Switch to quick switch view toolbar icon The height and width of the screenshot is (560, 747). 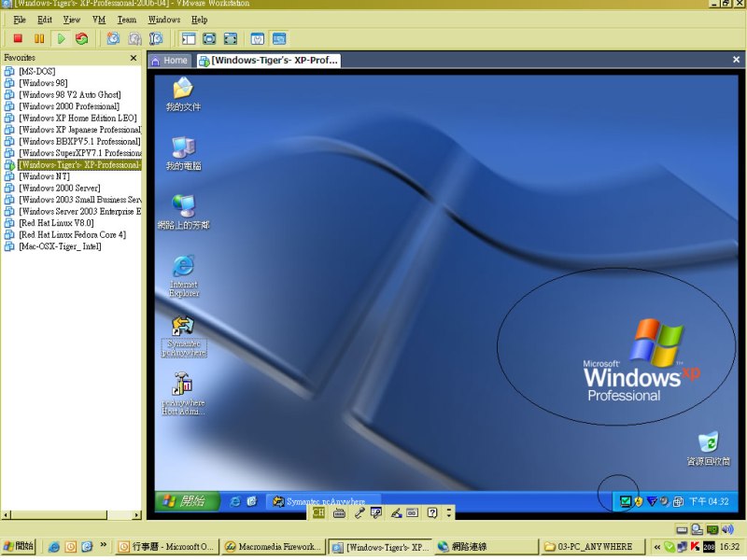tap(209, 38)
